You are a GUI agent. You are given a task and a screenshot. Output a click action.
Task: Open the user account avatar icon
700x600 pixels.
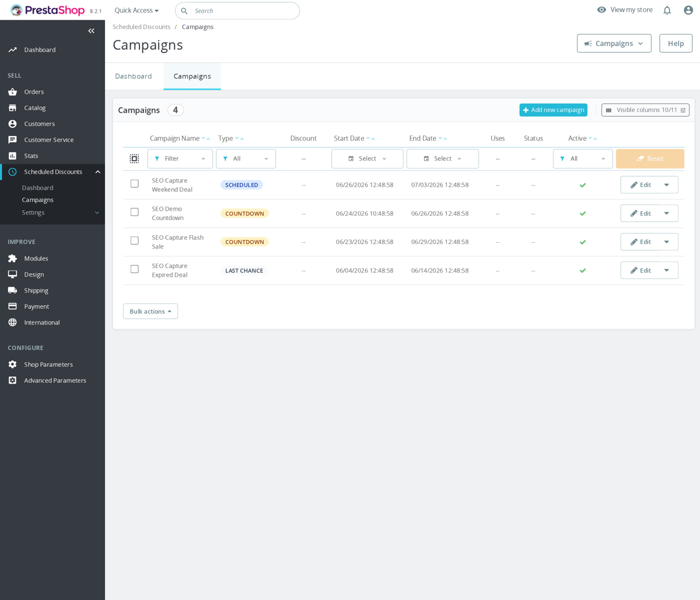(x=688, y=11)
